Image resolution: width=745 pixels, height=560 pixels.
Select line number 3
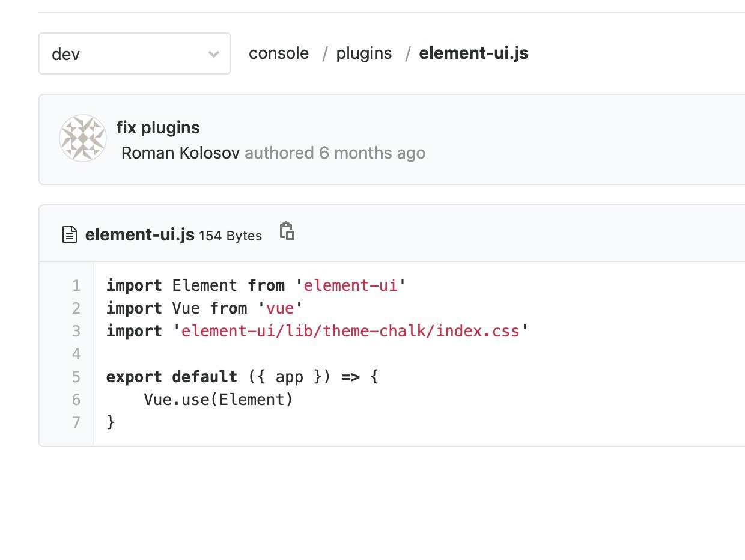coord(76,331)
